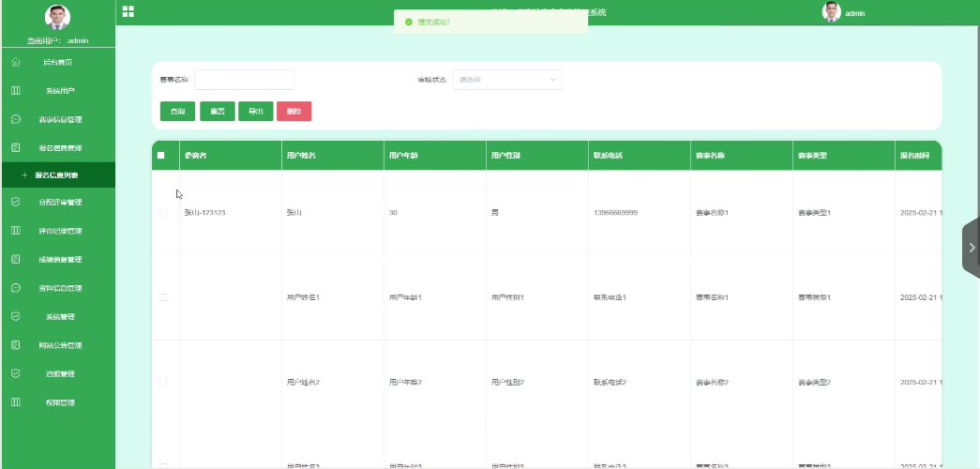Viewport: 980px width, 469px height.
Task: Click the red 删除 delete button
Action: pos(294,112)
